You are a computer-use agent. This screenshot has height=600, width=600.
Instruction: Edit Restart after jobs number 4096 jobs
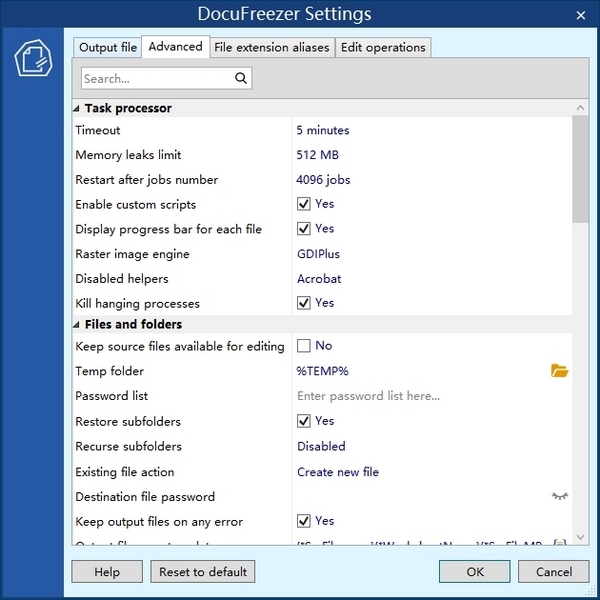coord(323,180)
